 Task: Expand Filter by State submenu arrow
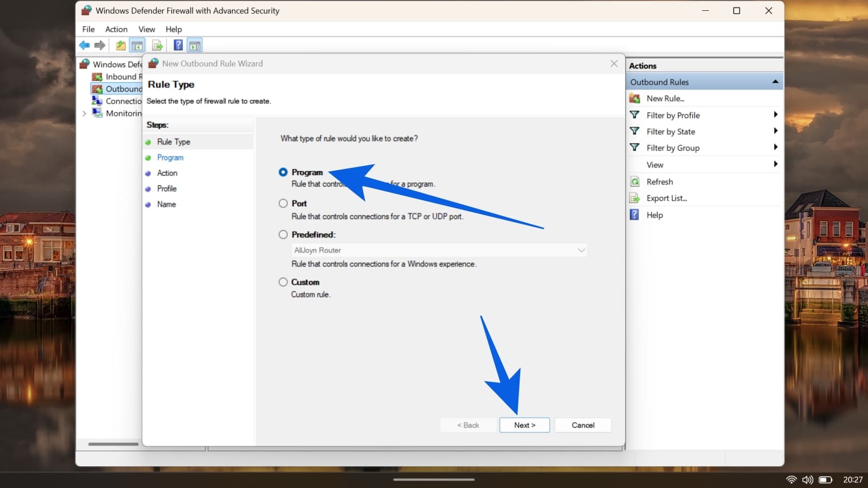click(x=775, y=131)
